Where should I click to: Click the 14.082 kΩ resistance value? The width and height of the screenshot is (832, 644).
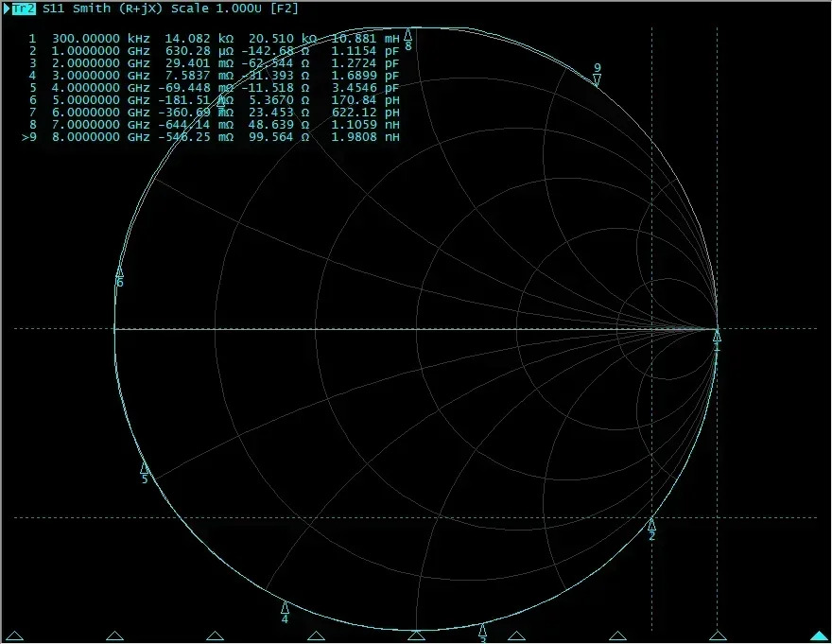(199, 38)
